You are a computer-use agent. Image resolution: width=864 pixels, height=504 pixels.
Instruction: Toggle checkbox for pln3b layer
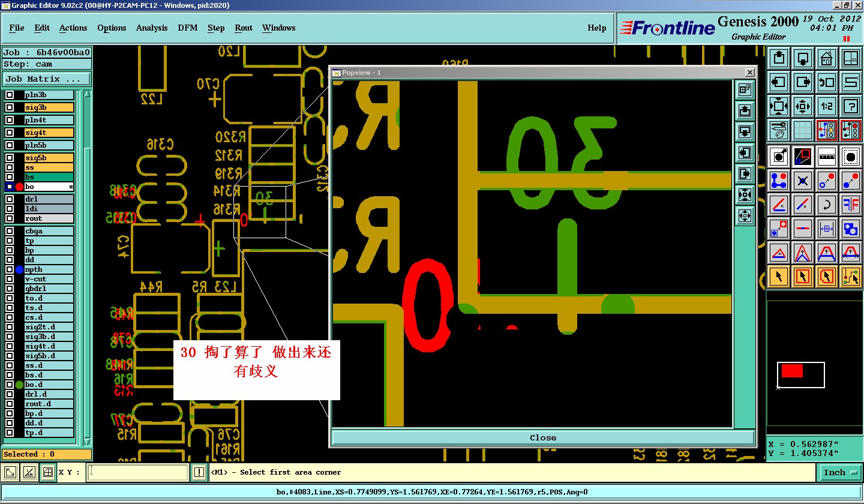tap(10, 95)
